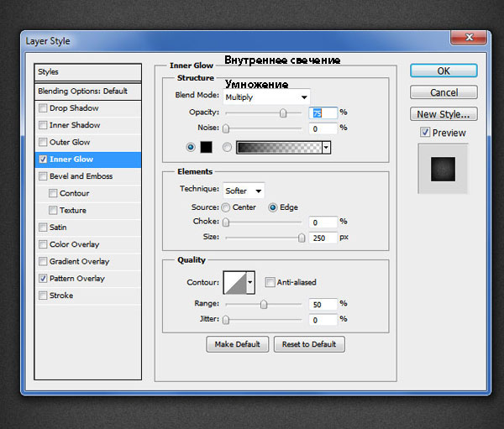Toggle the Preview checkbox
This screenshot has width=504, height=429.
pos(425,132)
